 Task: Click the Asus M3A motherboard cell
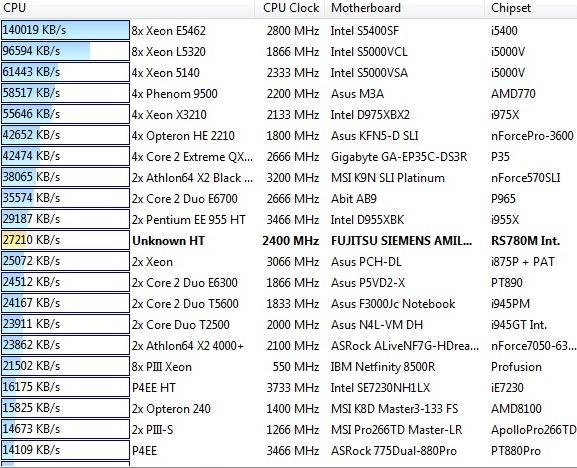357,93
